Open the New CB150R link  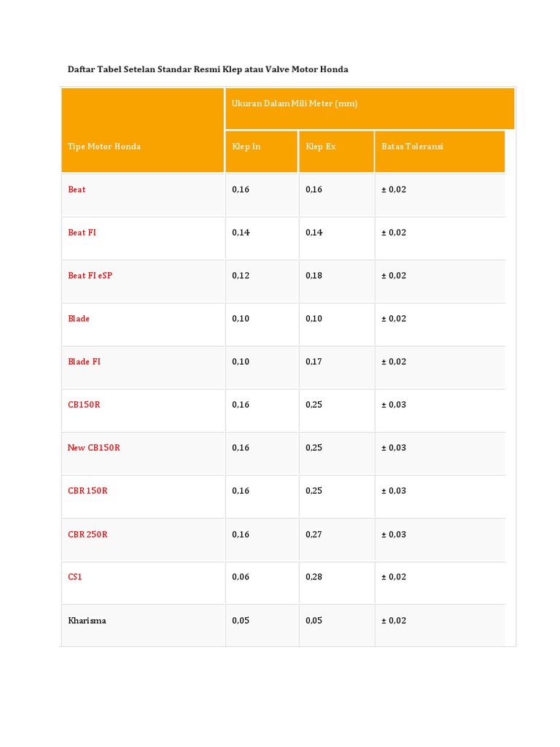point(93,448)
